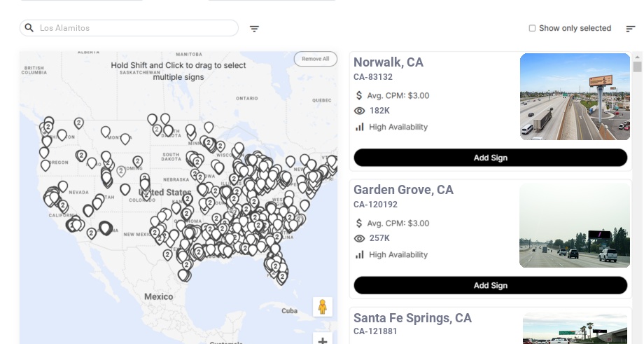Open the Norwalk billboard photo

click(575, 97)
